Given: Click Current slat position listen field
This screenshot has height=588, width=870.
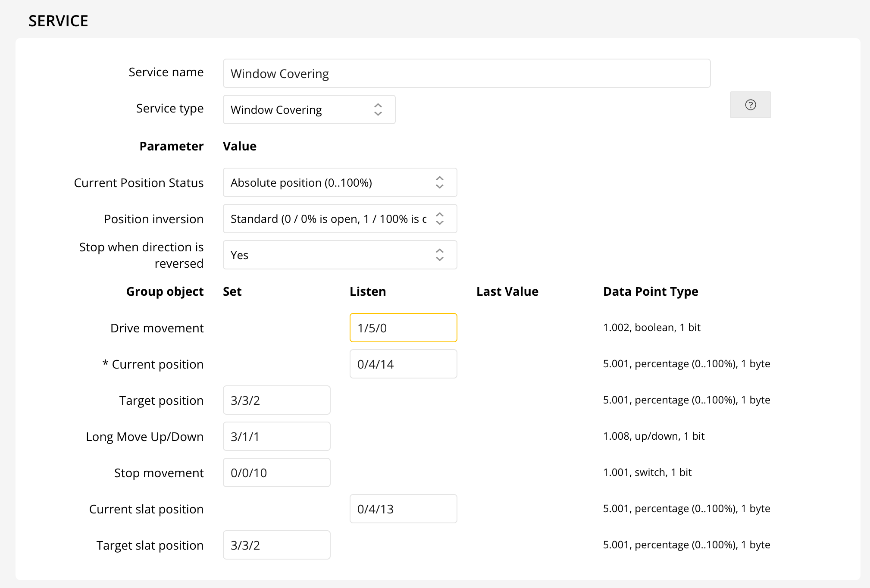Looking at the screenshot, I should (x=403, y=509).
